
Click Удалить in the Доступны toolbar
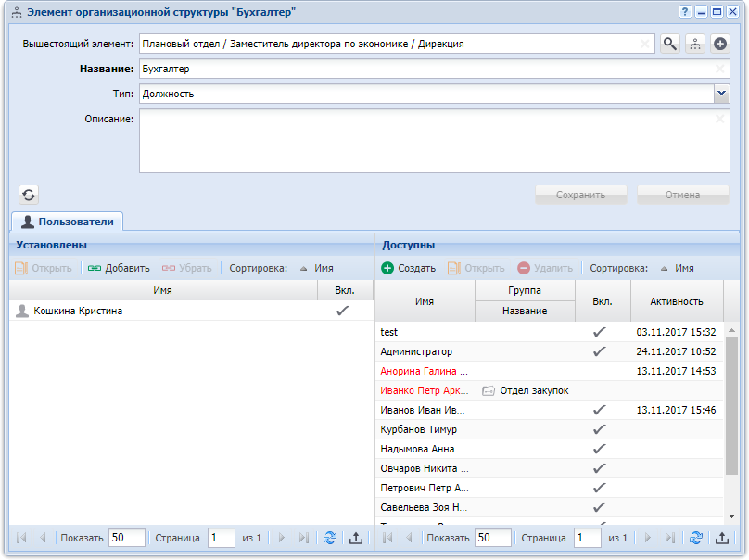[545, 268]
